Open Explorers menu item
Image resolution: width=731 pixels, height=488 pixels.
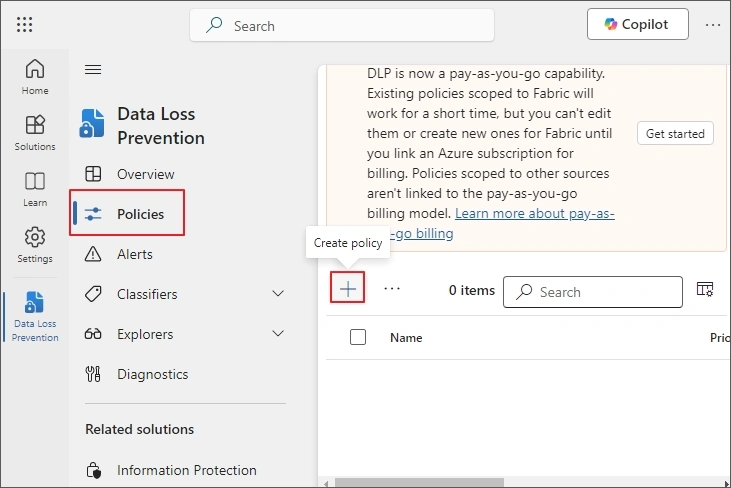145,334
